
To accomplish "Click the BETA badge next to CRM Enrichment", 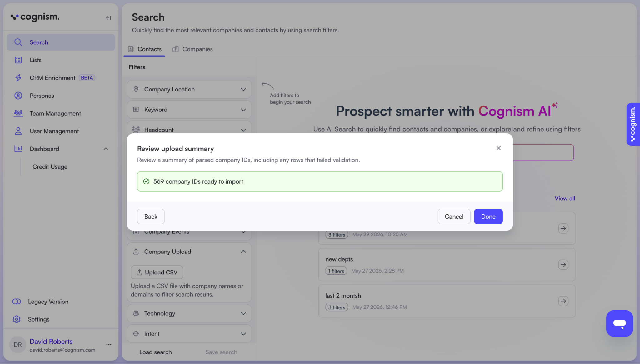I will [87, 78].
